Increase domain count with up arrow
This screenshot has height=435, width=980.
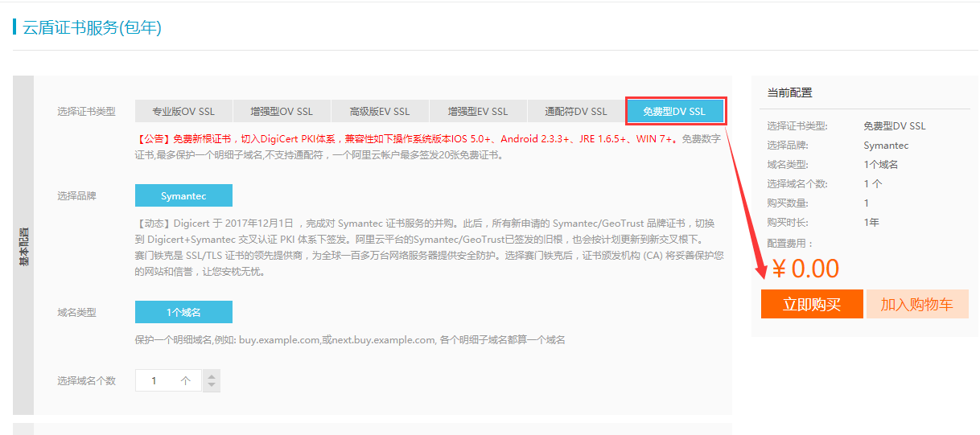point(211,375)
